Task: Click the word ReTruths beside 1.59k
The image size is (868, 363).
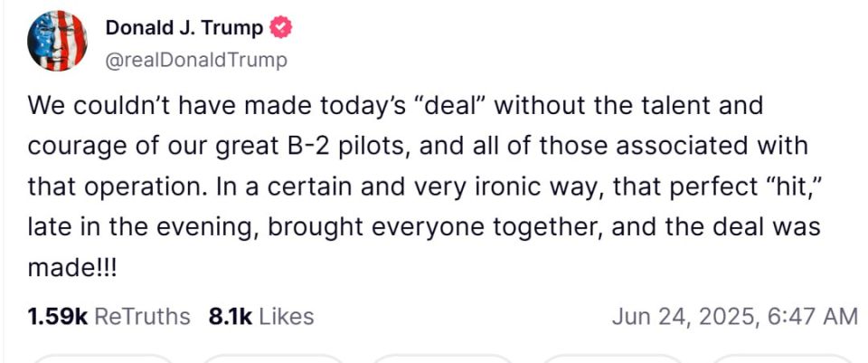Action: (x=142, y=317)
